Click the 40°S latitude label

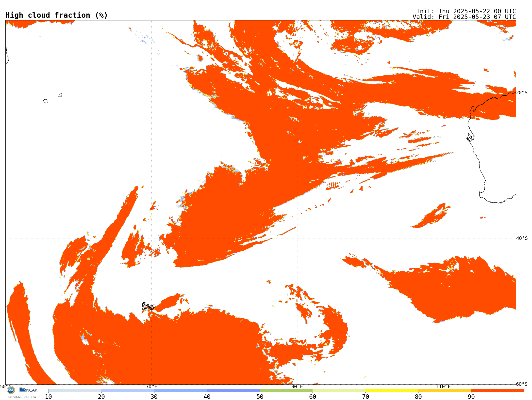[522, 238]
